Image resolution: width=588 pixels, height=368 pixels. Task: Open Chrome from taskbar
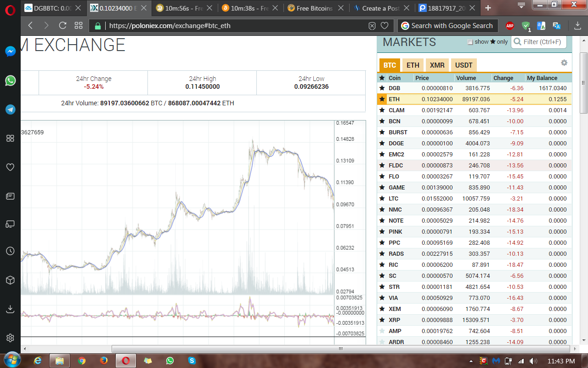82,361
